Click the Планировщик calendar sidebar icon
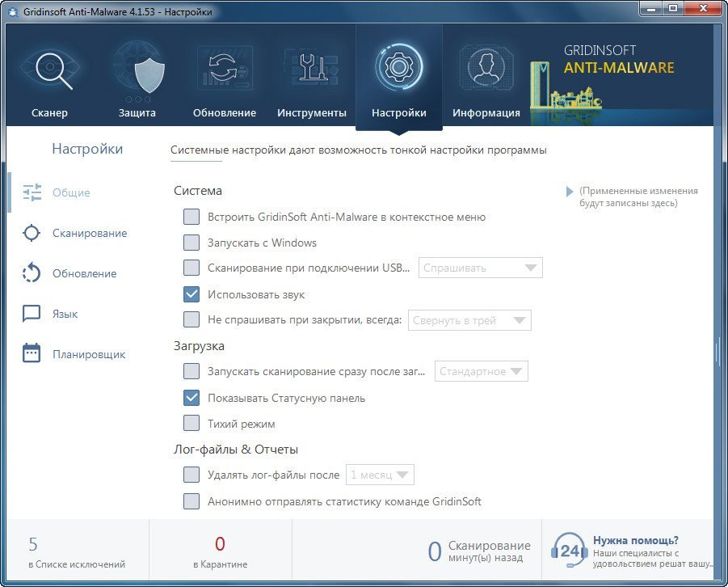 tap(32, 354)
